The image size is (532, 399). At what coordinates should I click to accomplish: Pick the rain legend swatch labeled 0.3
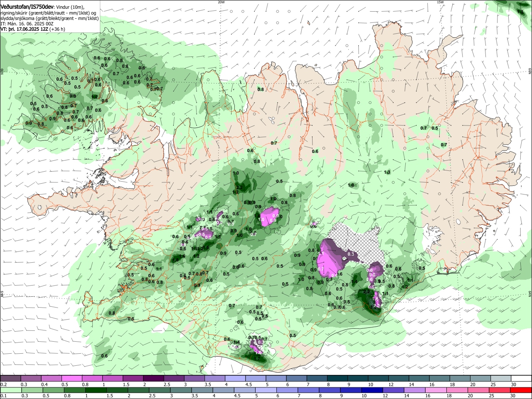click(x=32, y=390)
